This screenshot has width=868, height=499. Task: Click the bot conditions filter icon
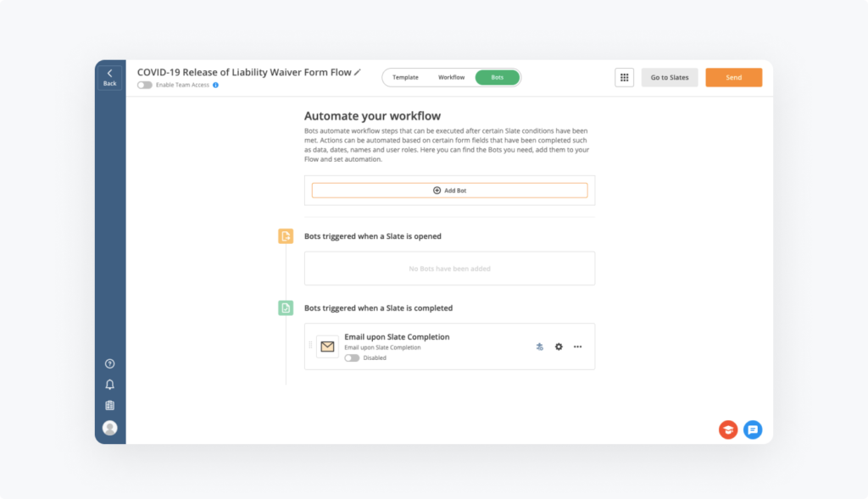coord(539,347)
